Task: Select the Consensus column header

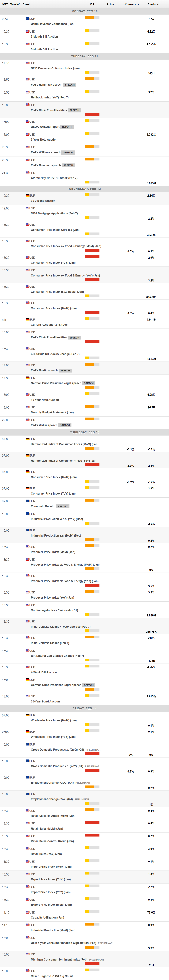Action: tap(132, 4)
